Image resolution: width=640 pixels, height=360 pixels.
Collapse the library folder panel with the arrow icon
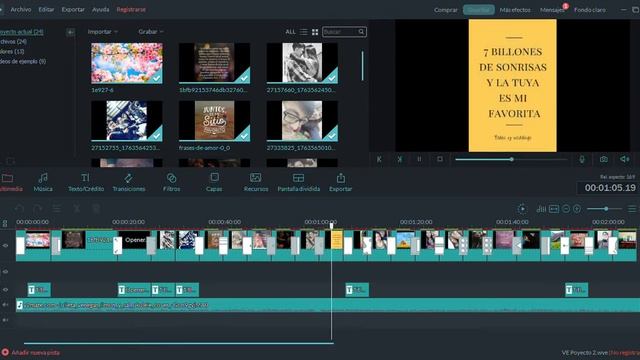coord(70,32)
